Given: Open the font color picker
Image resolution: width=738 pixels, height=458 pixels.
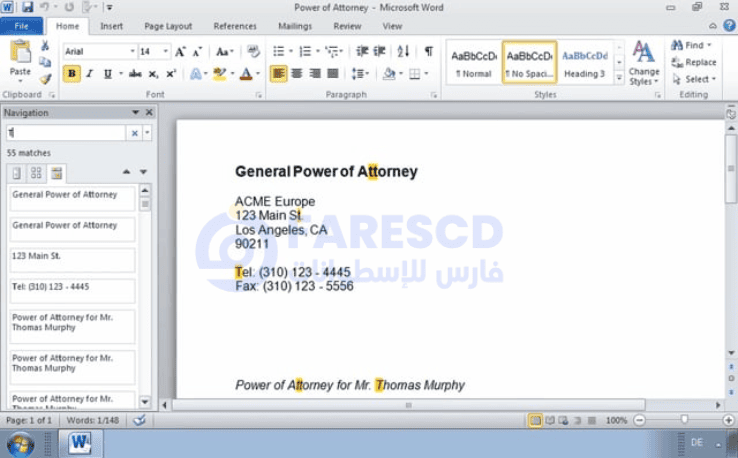Looking at the screenshot, I should (258, 74).
